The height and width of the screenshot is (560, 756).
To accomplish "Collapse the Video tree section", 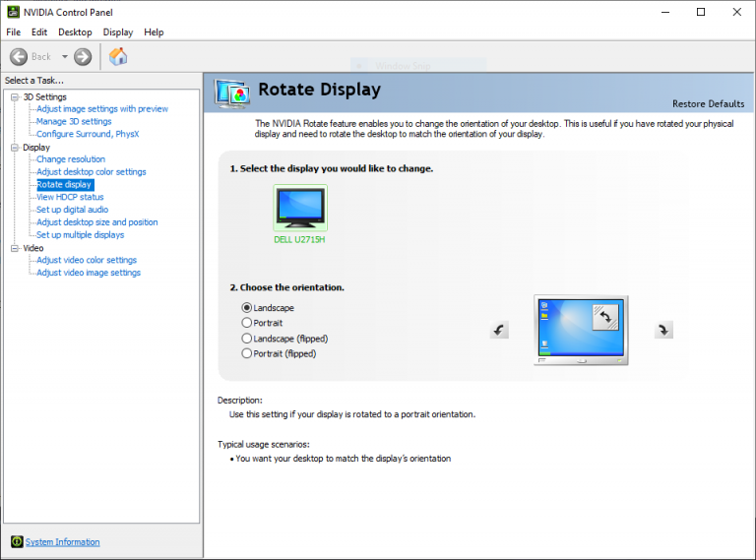I will [x=15, y=248].
